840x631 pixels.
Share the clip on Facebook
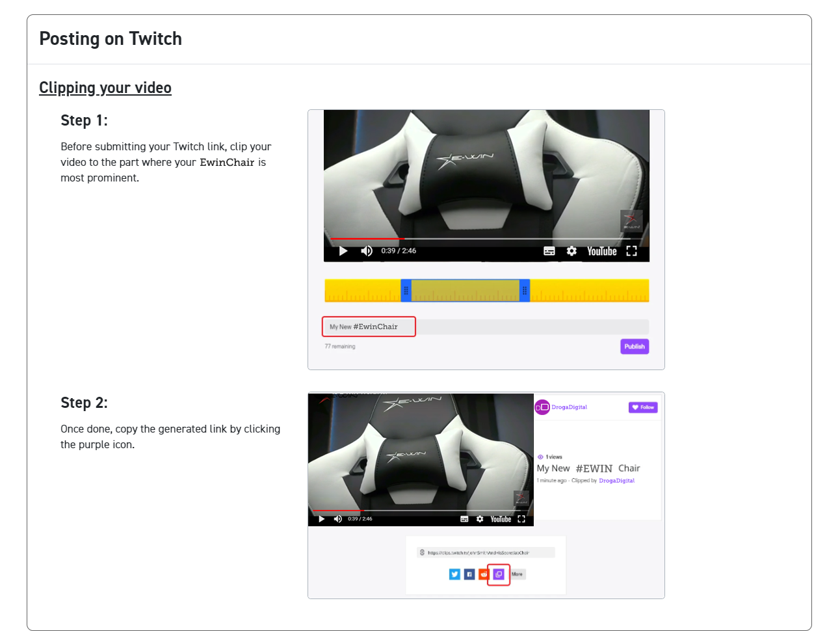coord(469,574)
